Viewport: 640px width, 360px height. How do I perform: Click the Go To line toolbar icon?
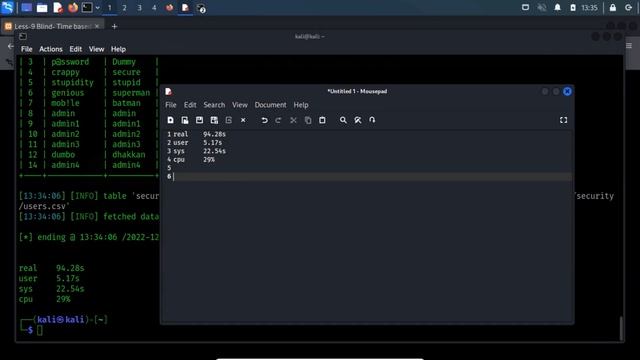coord(372,120)
